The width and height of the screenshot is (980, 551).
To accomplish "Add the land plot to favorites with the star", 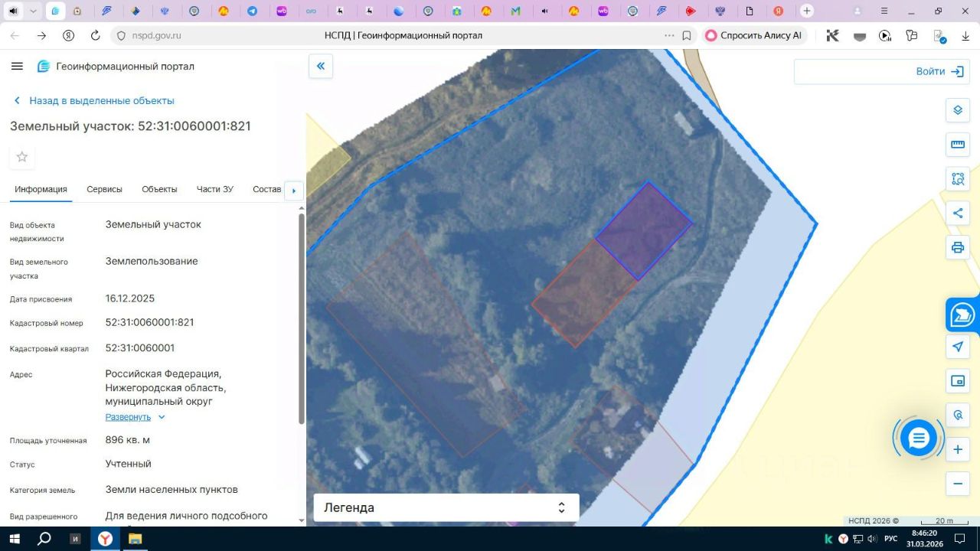I will [22, 157].
